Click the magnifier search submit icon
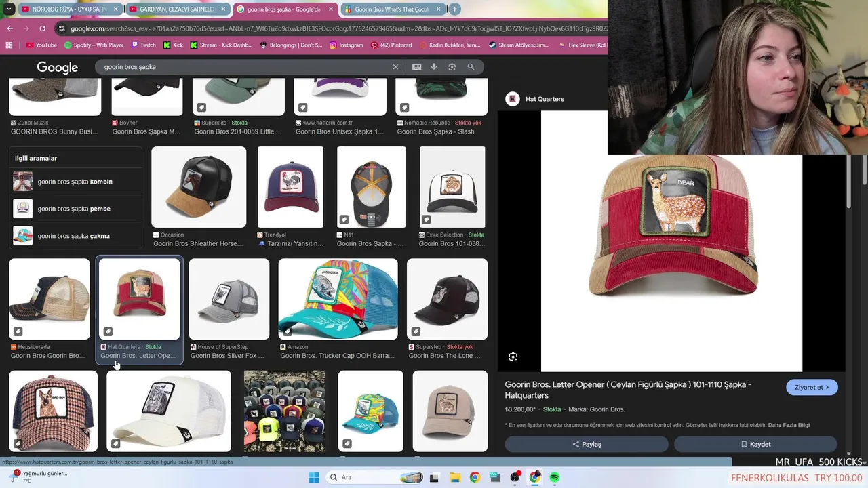Screen dimensions: 868x488 click(471, 67)
